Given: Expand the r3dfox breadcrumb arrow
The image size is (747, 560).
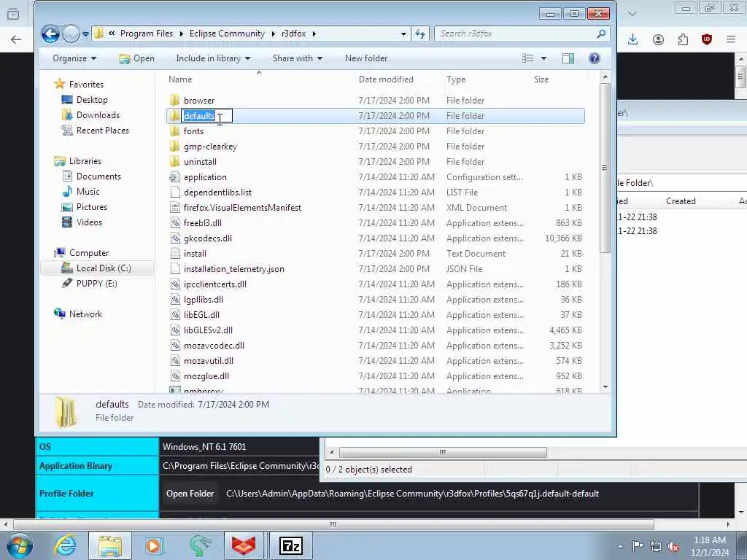Looking at the screenshot, I should coord(314,34).
